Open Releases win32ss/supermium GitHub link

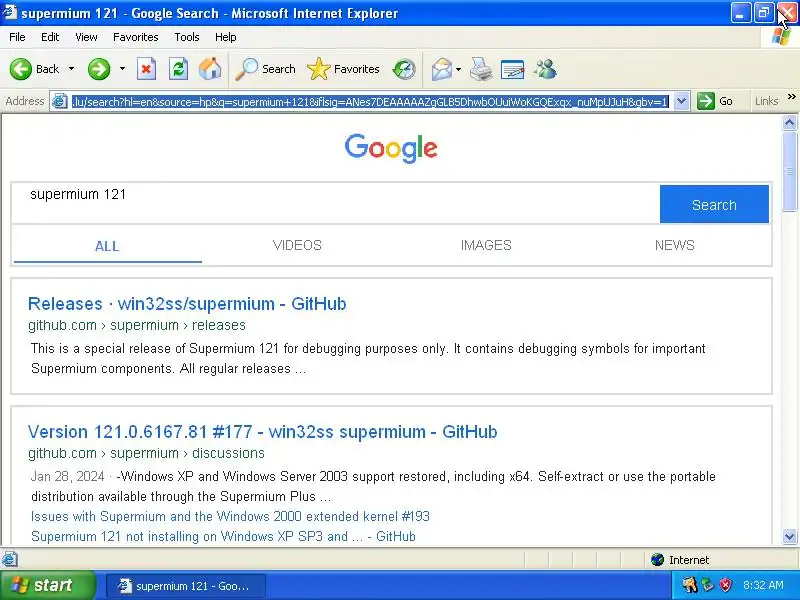pos(187,304)
